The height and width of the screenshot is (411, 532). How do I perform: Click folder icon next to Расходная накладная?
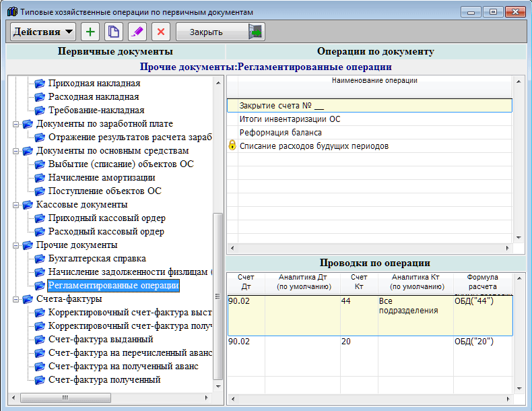click(40, 97)
